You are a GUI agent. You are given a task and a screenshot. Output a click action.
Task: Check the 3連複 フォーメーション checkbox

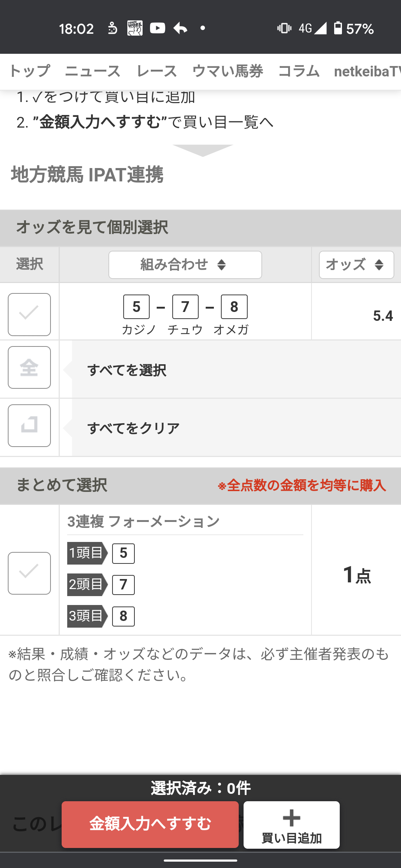[29, 573]
